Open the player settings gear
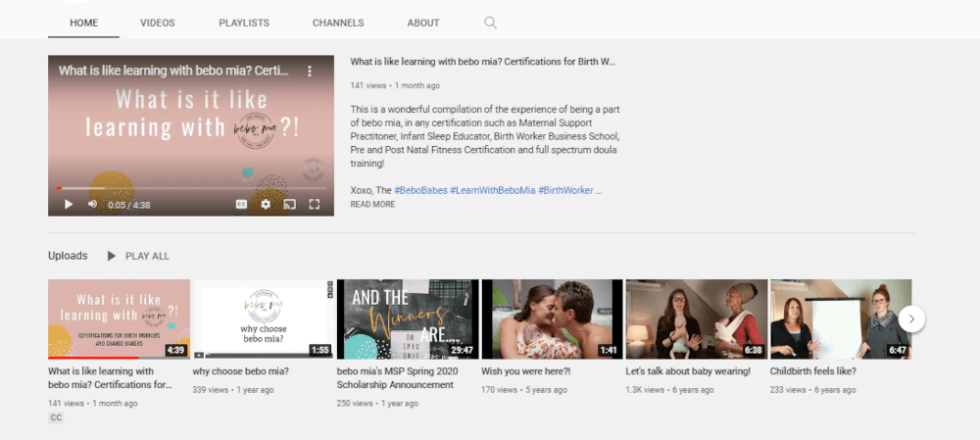Viewport: 980px width, 440px height. (266, 204)
